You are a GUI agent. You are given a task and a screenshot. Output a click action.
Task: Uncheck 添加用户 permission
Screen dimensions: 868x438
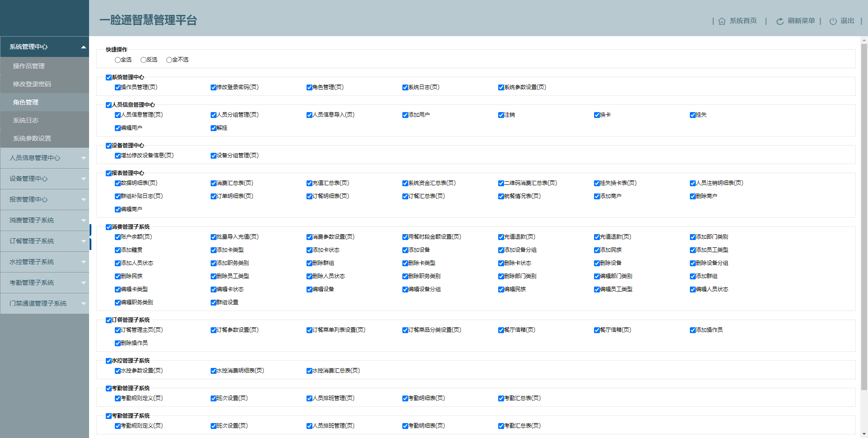click(x=405, y=115)
